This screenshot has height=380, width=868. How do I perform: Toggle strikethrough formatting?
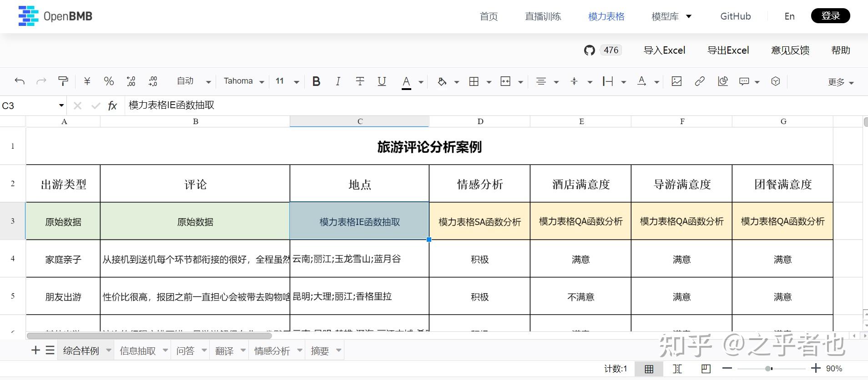360,81
